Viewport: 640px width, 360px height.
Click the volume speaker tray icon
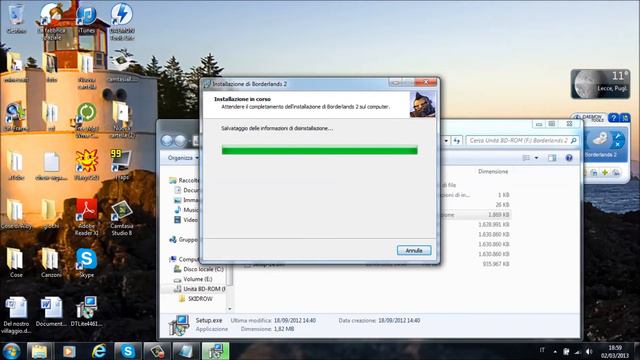pyautogui.click(x=589, y=351)
